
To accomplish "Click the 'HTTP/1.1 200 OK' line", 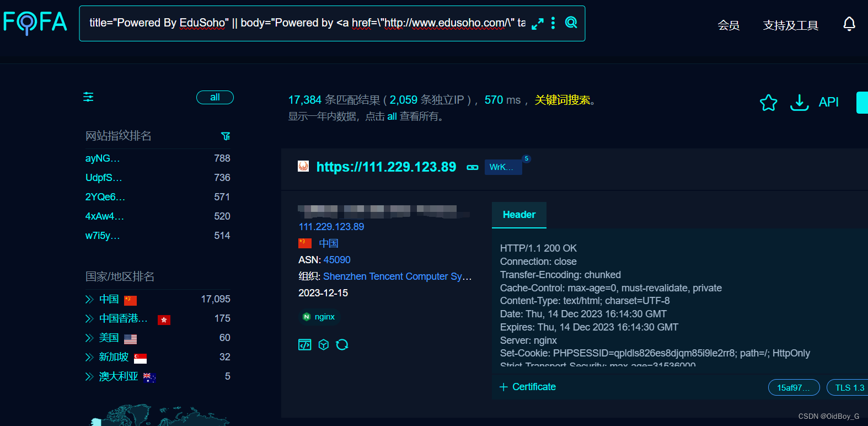I will click(x=538, y=248).
